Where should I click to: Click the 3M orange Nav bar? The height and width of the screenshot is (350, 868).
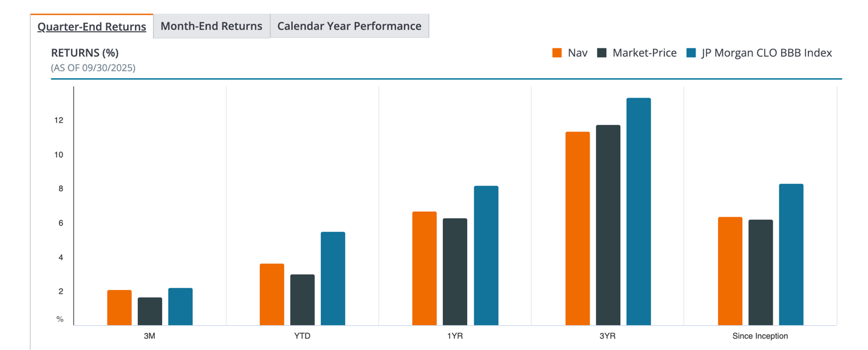(120, 308)
